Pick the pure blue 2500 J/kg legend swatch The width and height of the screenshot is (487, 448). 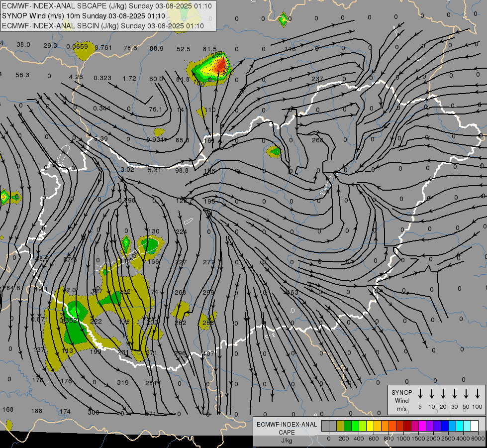pos(444,426)
